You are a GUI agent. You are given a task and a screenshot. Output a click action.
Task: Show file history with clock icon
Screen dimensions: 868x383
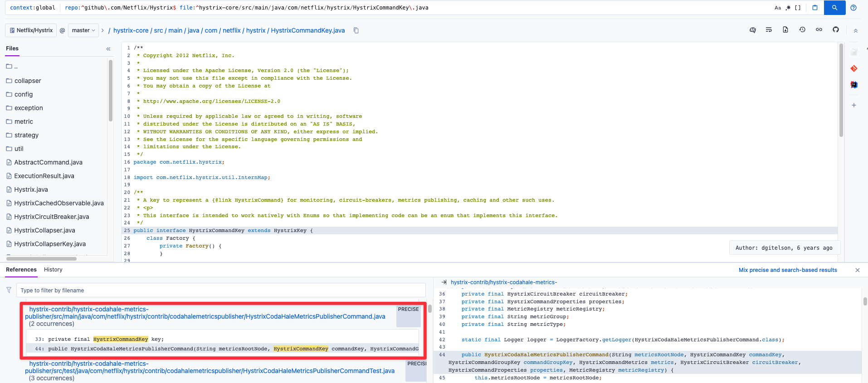[802, 30]
